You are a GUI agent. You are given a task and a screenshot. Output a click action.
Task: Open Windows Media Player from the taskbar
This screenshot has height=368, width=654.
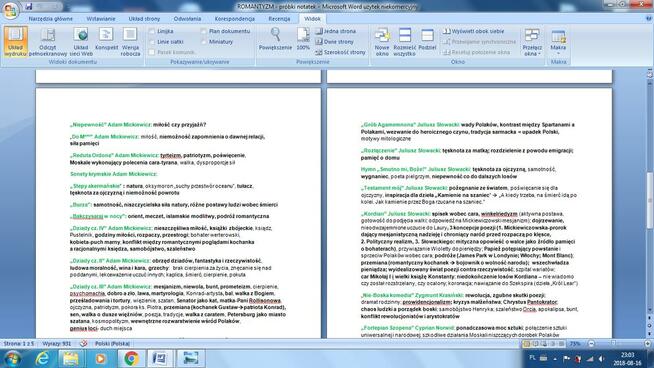(100, 358)
